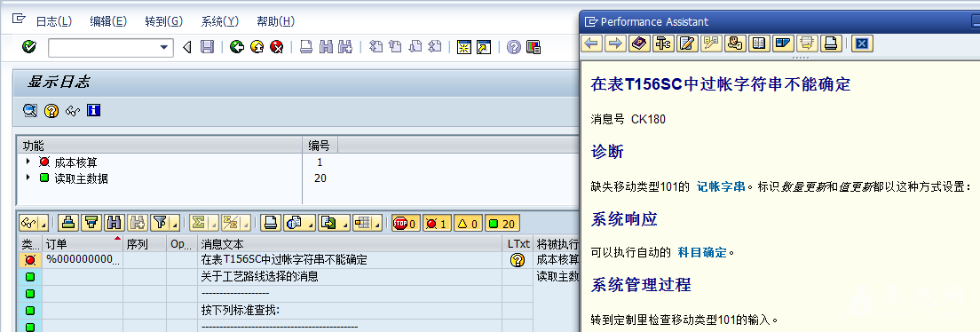Viewport: 980px width, 332px height.
Task: Click the Edit Documentation pencil icon
Action: 686,43
